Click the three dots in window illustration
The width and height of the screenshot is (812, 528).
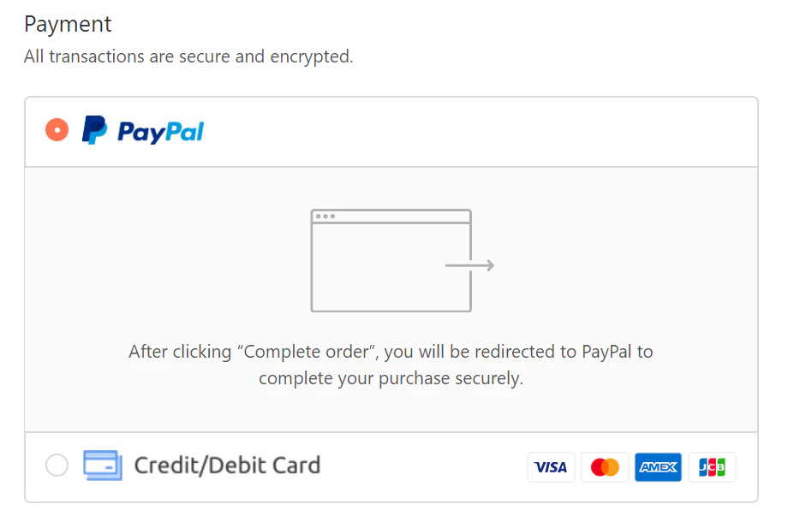pos(325,217)
